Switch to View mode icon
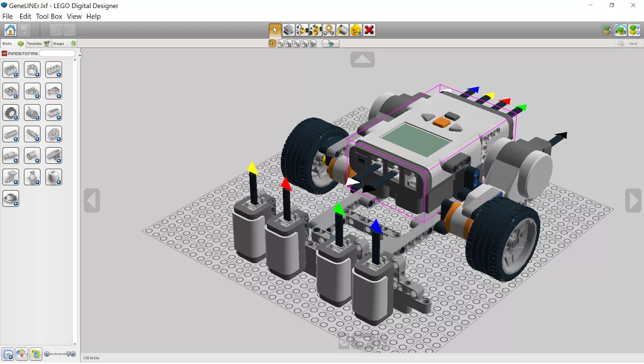The height and width of the screenshot is (364, 644). coord(621,30)
